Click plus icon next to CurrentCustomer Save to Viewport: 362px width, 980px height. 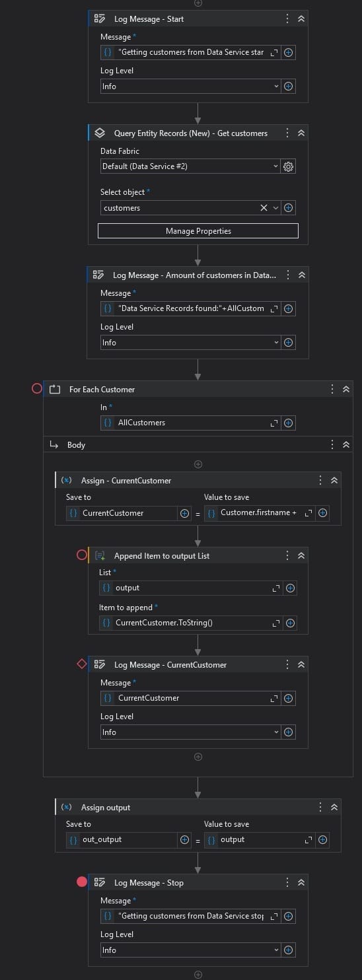coord(184,513)
